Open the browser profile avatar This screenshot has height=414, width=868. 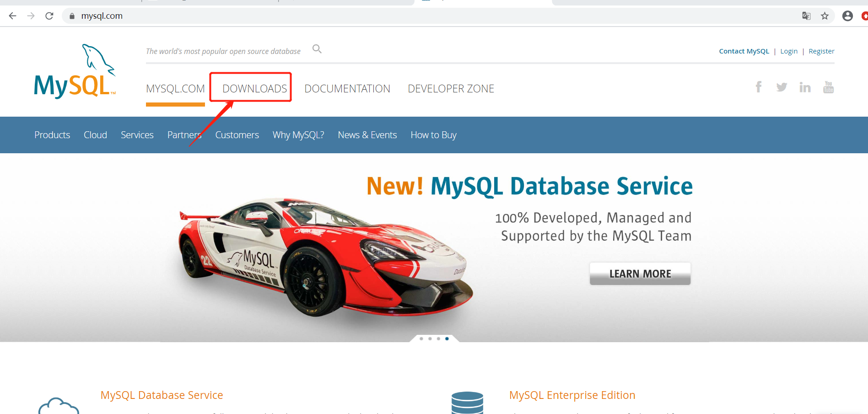coord(847,16)
